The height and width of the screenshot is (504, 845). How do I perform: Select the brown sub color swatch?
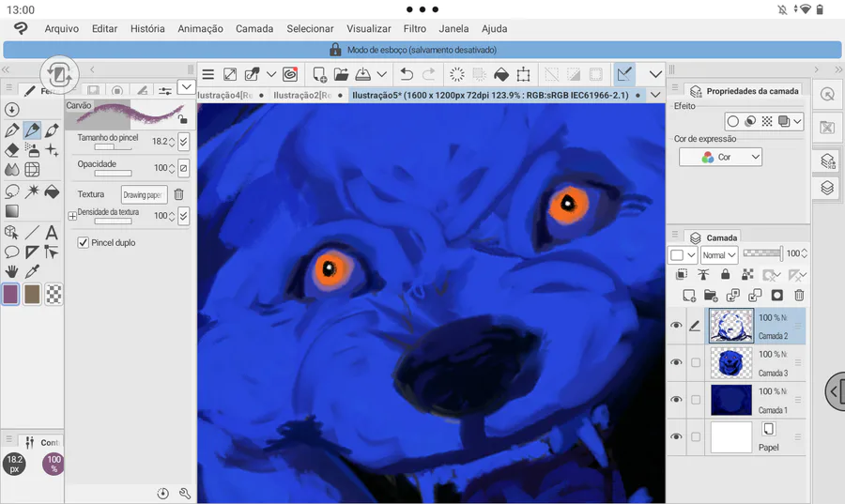32,295
